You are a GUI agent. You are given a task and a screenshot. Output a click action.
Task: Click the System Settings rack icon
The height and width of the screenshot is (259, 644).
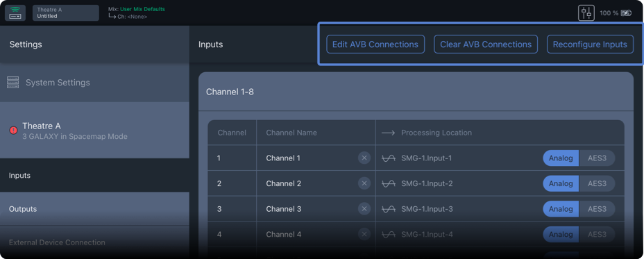(x=13, y=83)
